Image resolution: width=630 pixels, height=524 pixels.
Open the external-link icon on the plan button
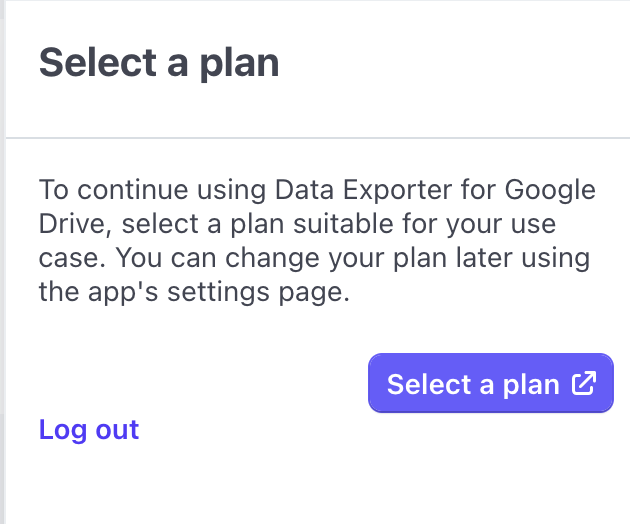pyautogui.click(x=584, y=383)
